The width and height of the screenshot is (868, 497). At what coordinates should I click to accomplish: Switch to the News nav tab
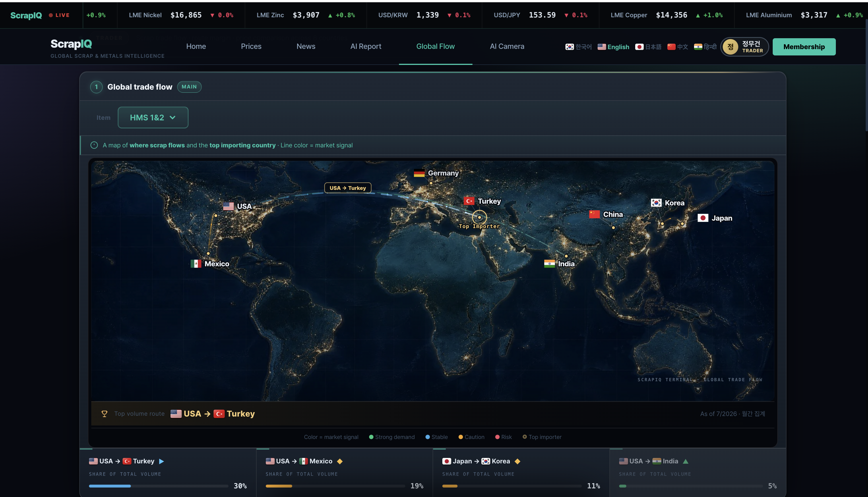point(306,47)
